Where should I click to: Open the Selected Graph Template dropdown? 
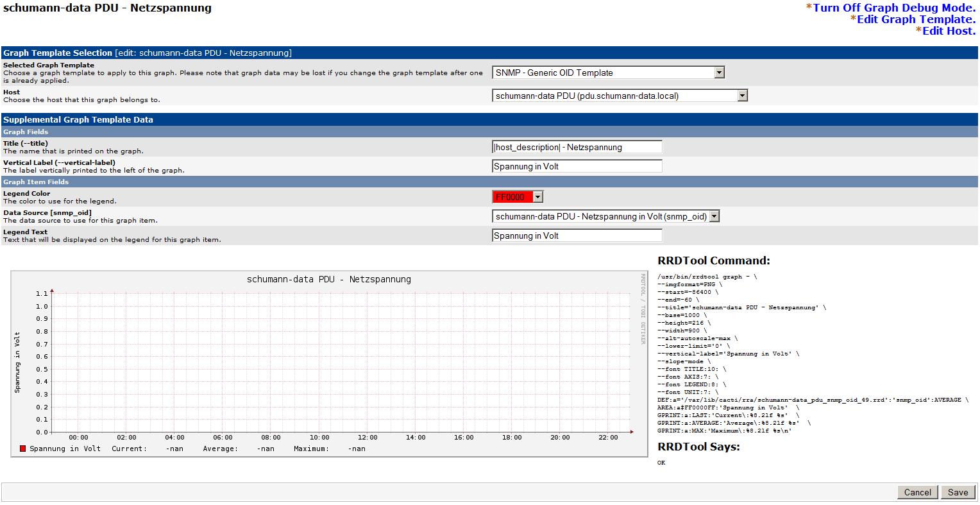click(x=609, y=73)
